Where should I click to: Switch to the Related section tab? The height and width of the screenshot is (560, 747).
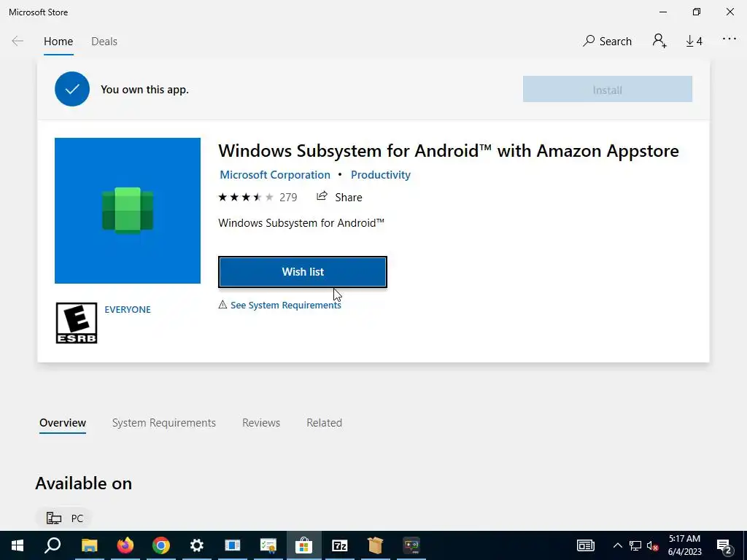pyautogui.click(x=324, y=423)
